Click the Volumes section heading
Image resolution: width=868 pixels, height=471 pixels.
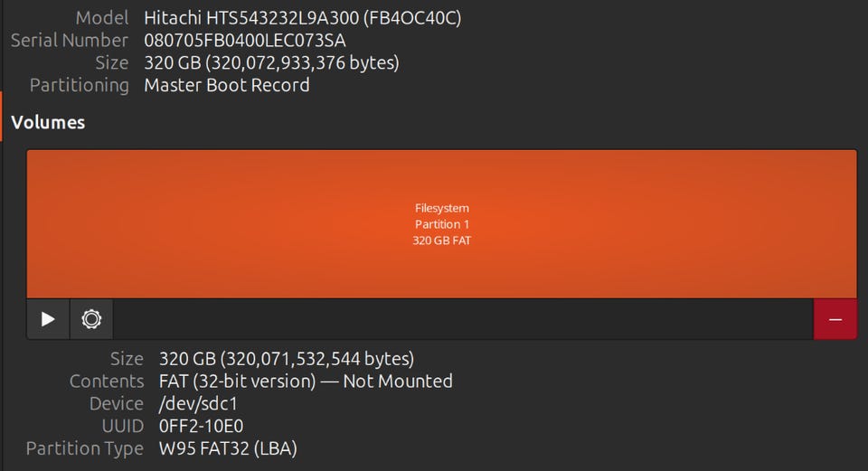point(48,122)
